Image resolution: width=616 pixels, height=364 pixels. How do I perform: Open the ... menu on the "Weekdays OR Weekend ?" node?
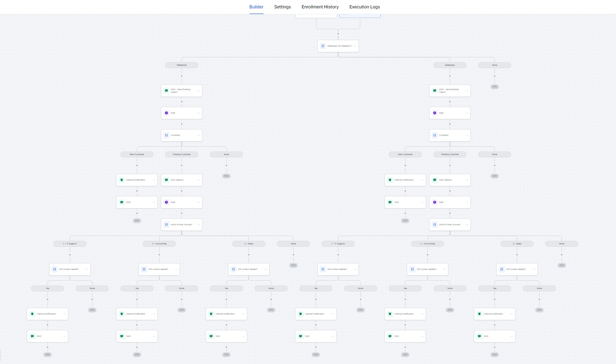(355, 46)
